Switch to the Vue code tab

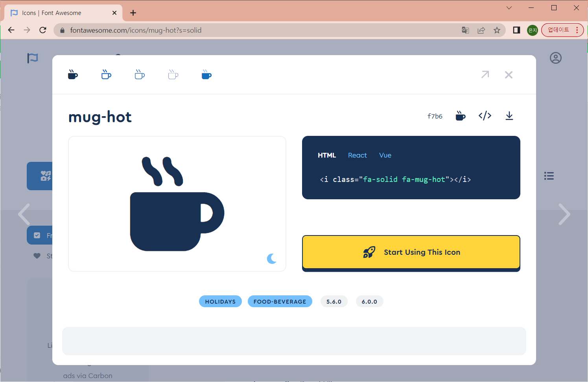click(x=385, y=155)
